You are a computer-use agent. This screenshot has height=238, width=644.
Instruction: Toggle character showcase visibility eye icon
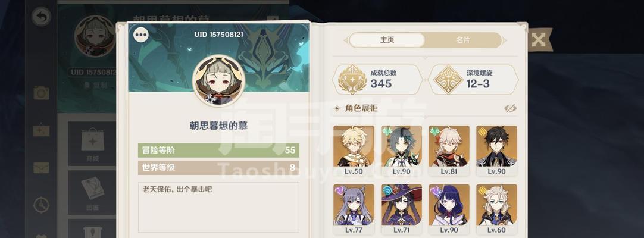click(x=510, y=108)
